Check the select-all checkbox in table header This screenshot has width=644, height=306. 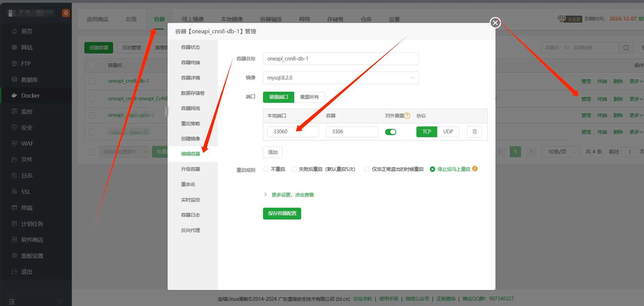(92, 65)
